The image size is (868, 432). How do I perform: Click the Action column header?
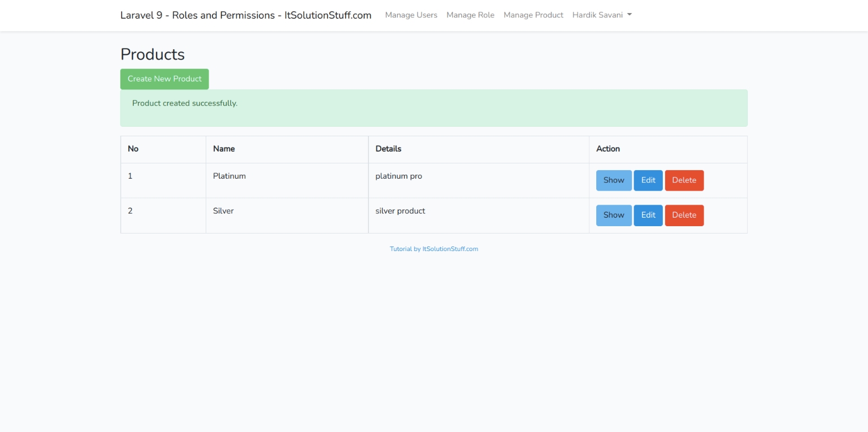coord(608,149)
